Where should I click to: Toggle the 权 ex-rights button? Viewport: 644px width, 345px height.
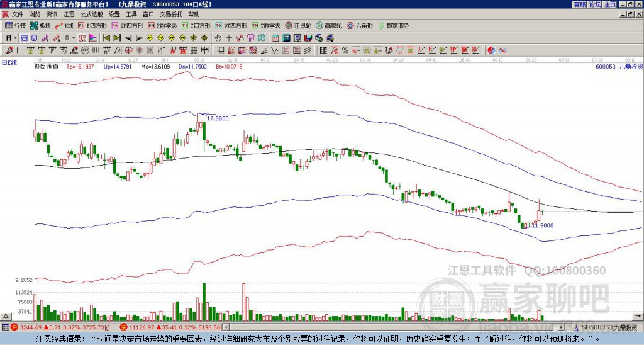pyautogui.click(x=82, y=38)
